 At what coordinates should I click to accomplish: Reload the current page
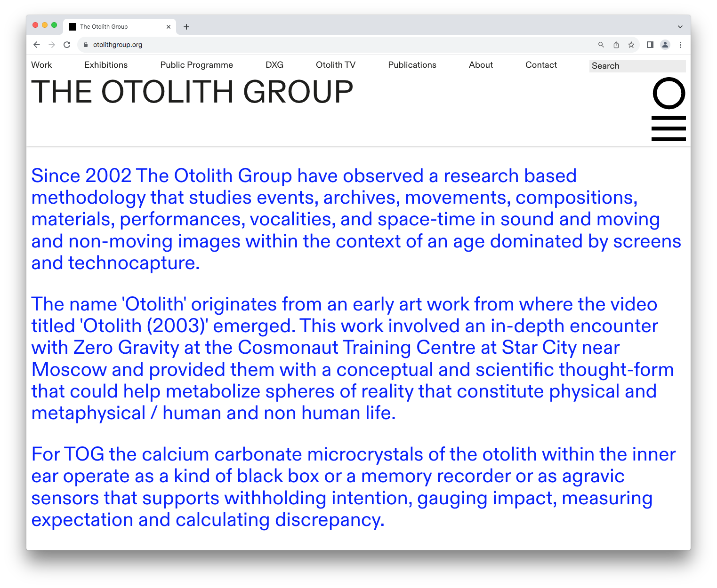click(67, 45)
